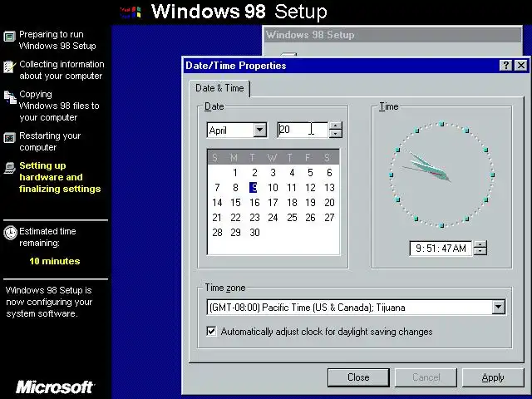Screen dimensions: 532x399
Task: Click the disabled Cancel button
Action: point(426,377)
